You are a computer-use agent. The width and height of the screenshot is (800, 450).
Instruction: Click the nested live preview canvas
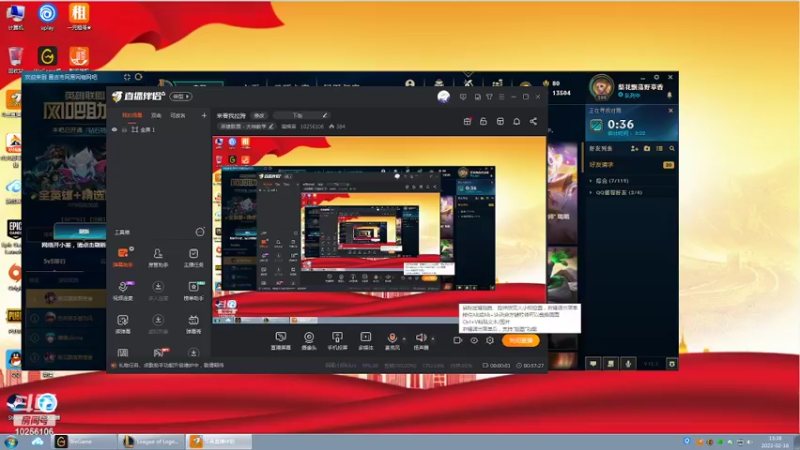[x=379, y=230]
